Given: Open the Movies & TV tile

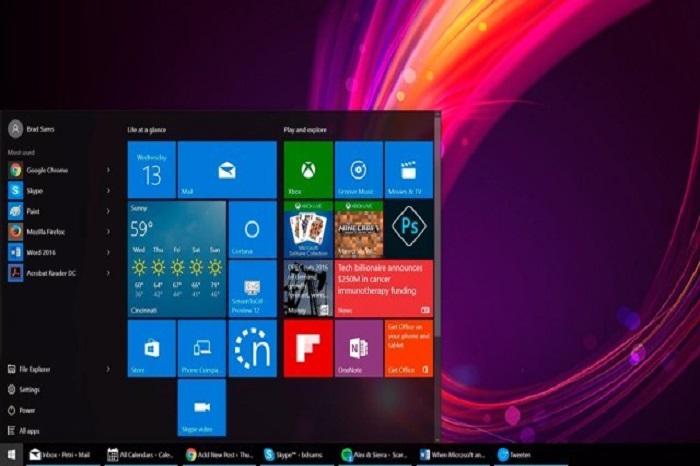Looking at the screenshot, I should [408, 169].
